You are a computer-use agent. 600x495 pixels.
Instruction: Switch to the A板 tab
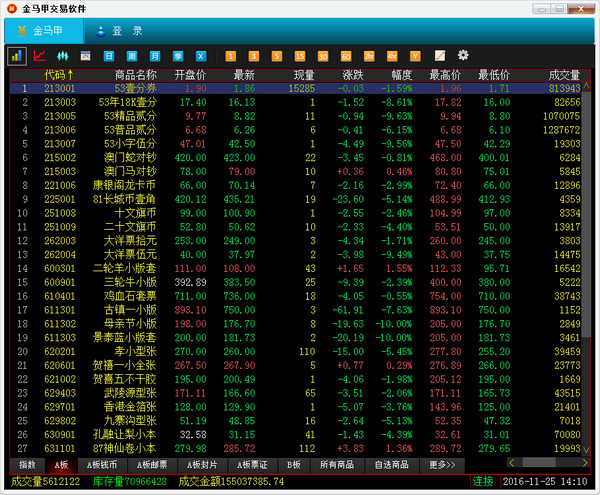coord(61,465)
